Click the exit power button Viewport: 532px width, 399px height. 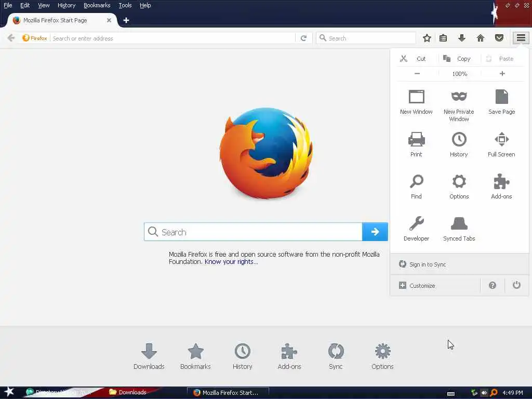pyautogui.click(x=516, y=285)
